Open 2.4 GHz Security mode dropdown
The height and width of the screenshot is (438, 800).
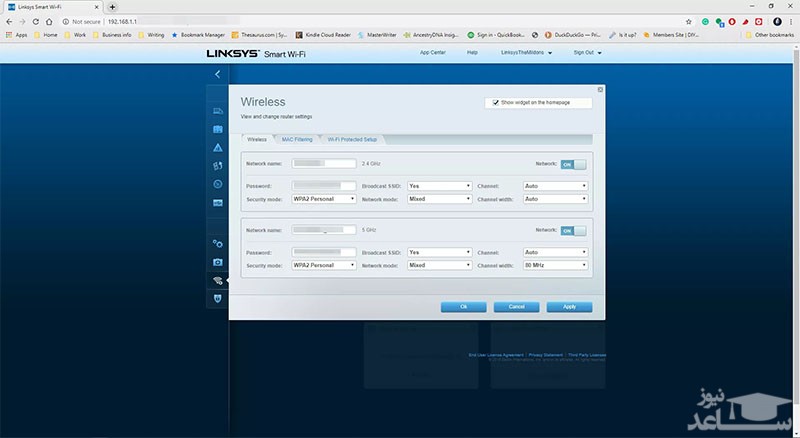324,199
